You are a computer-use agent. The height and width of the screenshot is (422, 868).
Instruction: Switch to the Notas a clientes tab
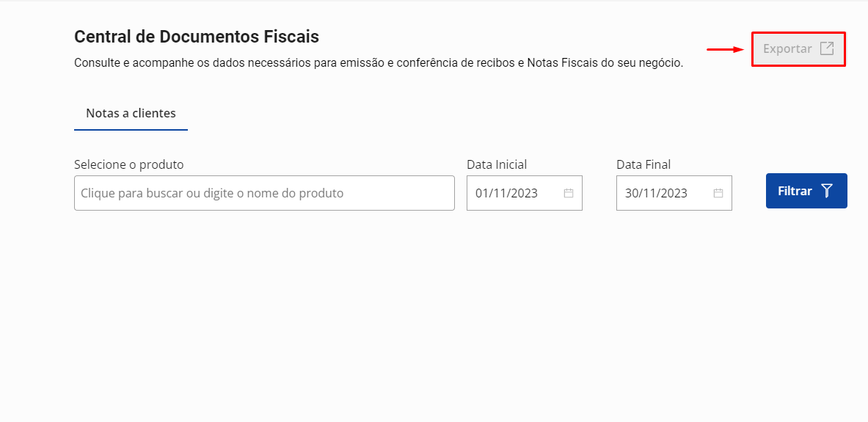(x=131, y=113)
